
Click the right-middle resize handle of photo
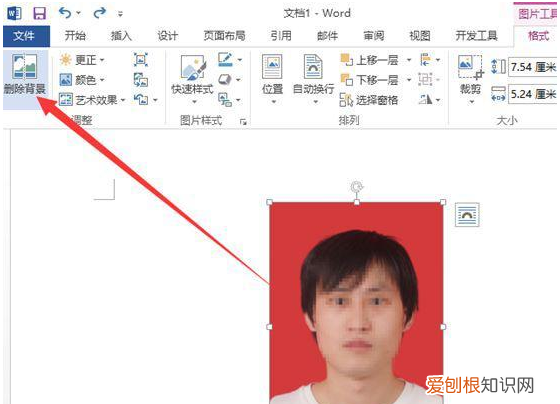point(443,327)
